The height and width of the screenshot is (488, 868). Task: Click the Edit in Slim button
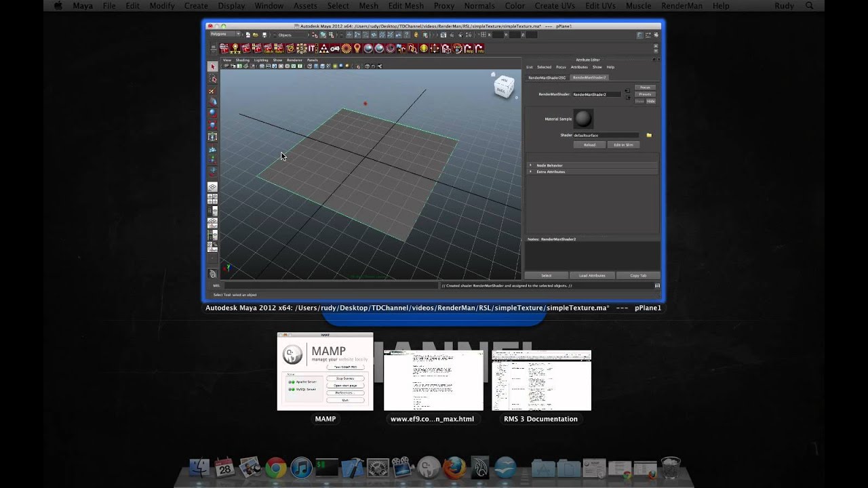click(x=623, y=145)
